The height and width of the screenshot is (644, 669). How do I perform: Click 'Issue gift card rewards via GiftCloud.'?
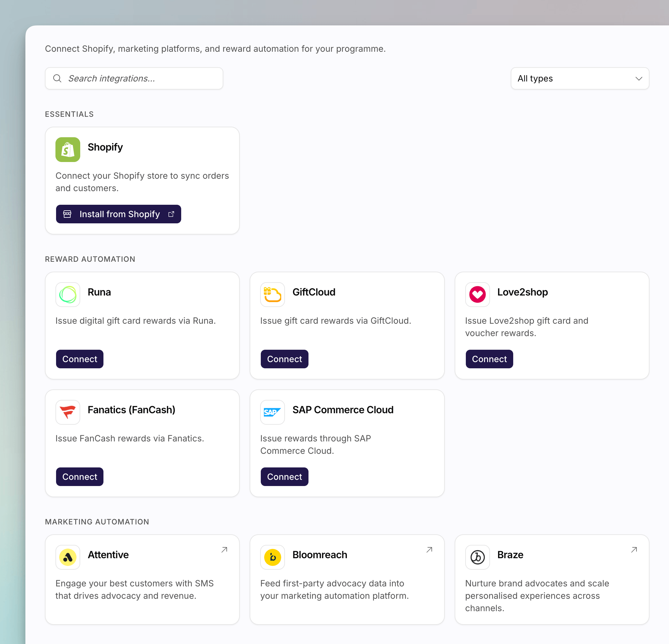pos(335,321)
